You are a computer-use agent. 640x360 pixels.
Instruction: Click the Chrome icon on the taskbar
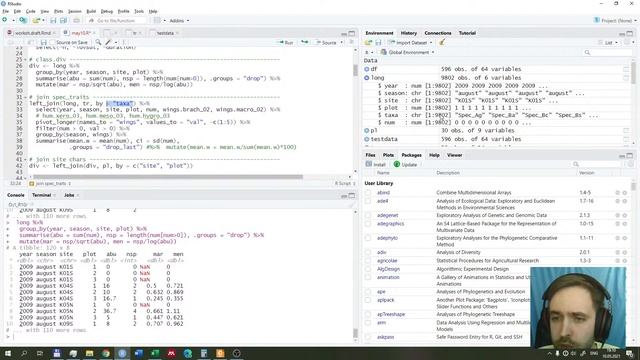(106, 353)
